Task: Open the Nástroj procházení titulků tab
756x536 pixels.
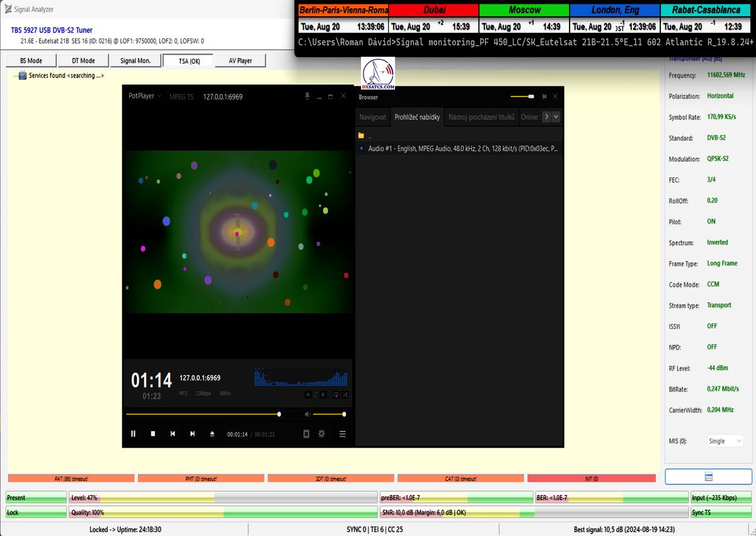Action: pyautogui.click(x=481, y=117)
